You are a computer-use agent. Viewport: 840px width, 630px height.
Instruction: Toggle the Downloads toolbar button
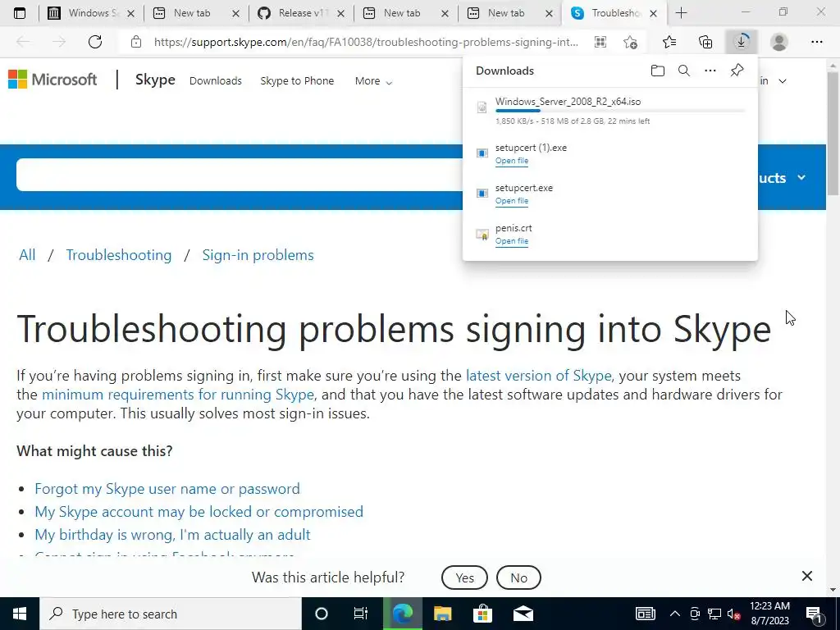742,42
